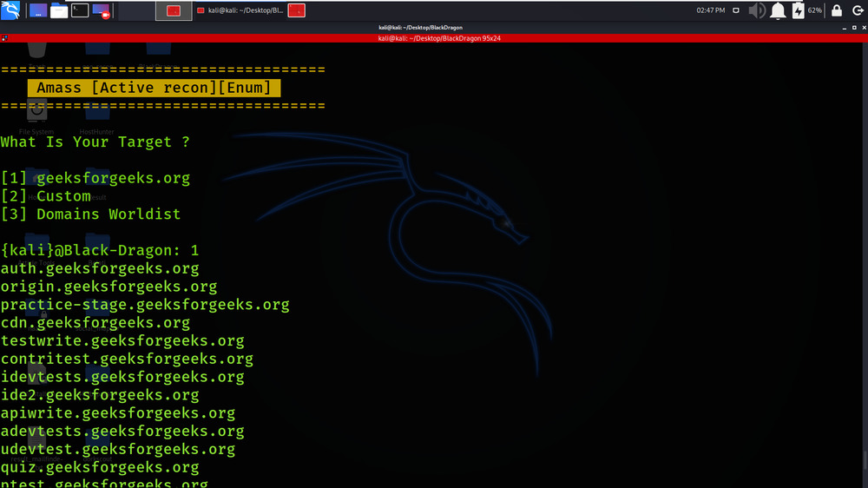The height and width of the screenshot is (488, 868).
Task: Click option [3] Domains Worldist
Action: (x=91, y=214)
